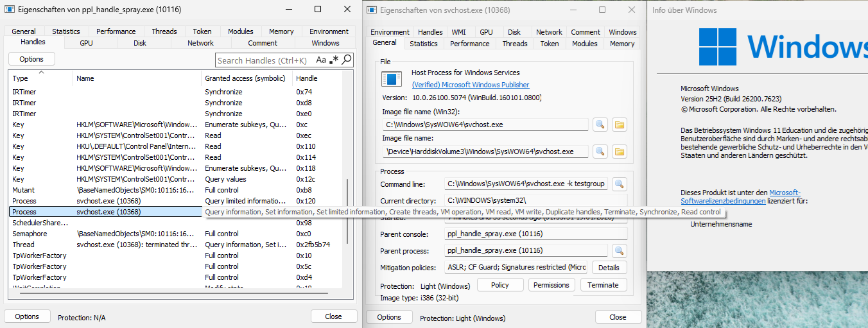The height and width of the screenshot is (328, 868).
Task: Click the svchost.exe file icon in File group
Action: tap(392, 79)
